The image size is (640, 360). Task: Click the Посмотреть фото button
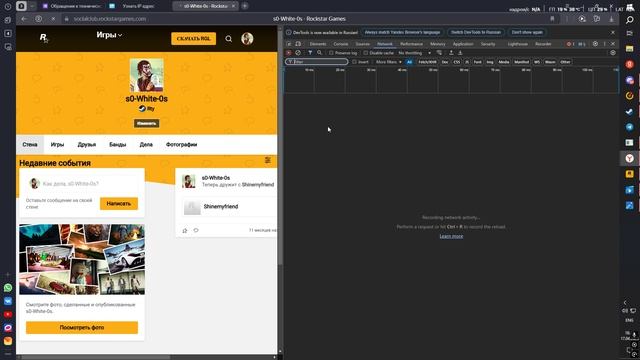(x=82, y=327)
